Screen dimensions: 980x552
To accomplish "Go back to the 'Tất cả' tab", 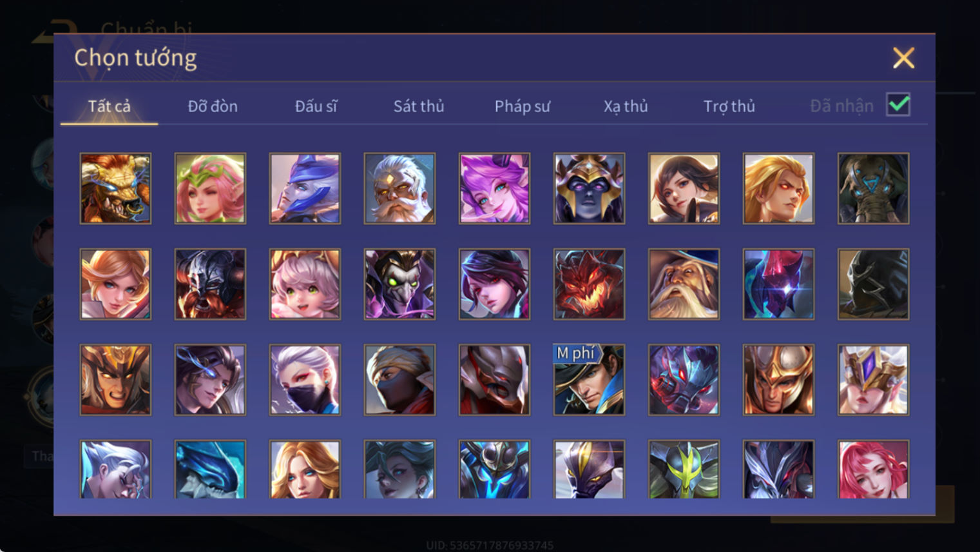I will 109,106.
